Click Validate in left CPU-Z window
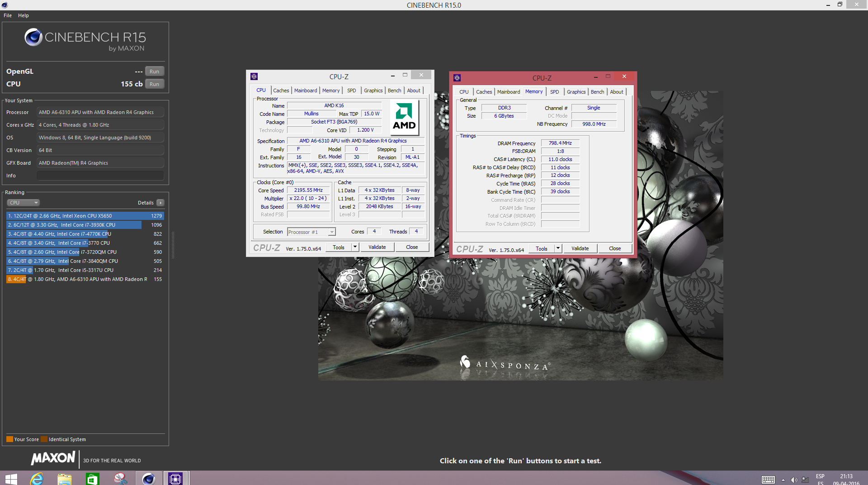This screenshot has width=868, height=485. (x=377, y=247)
